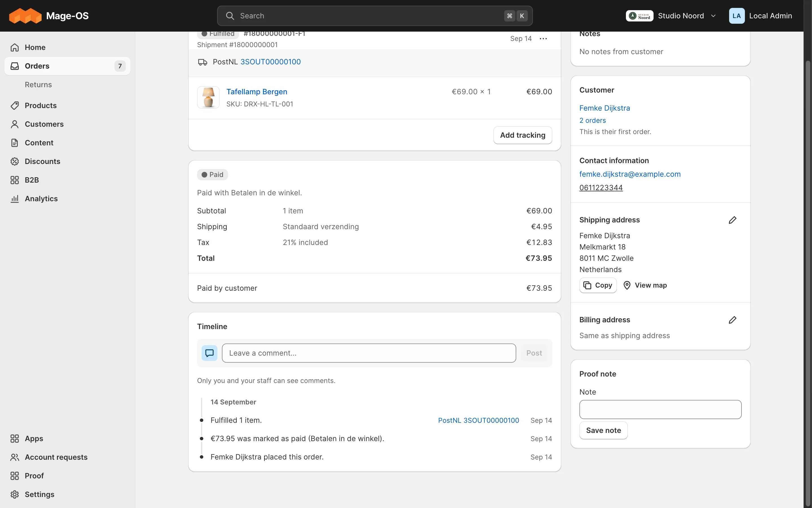Open Analytics in the sidebar
The image size is (812, 508).
pyautogui.click(x=67, y=199)
